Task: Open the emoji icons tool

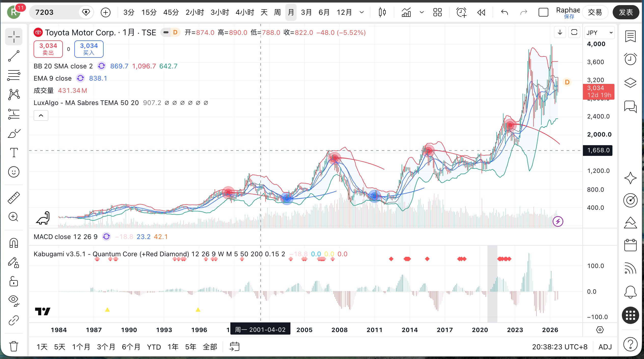Action: click(x=14, y=172)
